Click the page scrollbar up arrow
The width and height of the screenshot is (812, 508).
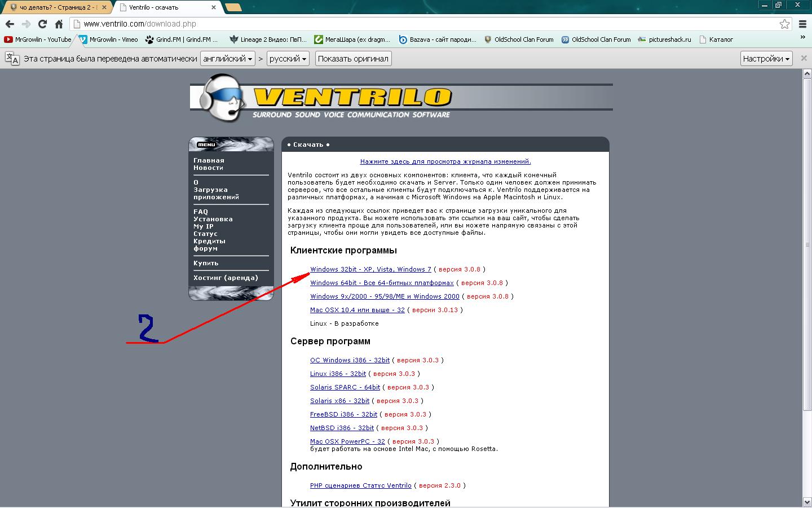pos(807,74)
